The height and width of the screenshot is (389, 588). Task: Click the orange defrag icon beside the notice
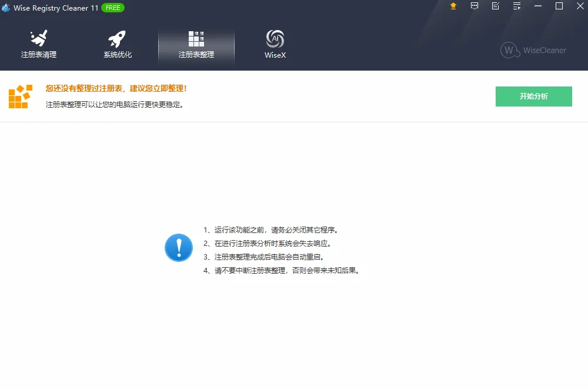tap(20, 96)
